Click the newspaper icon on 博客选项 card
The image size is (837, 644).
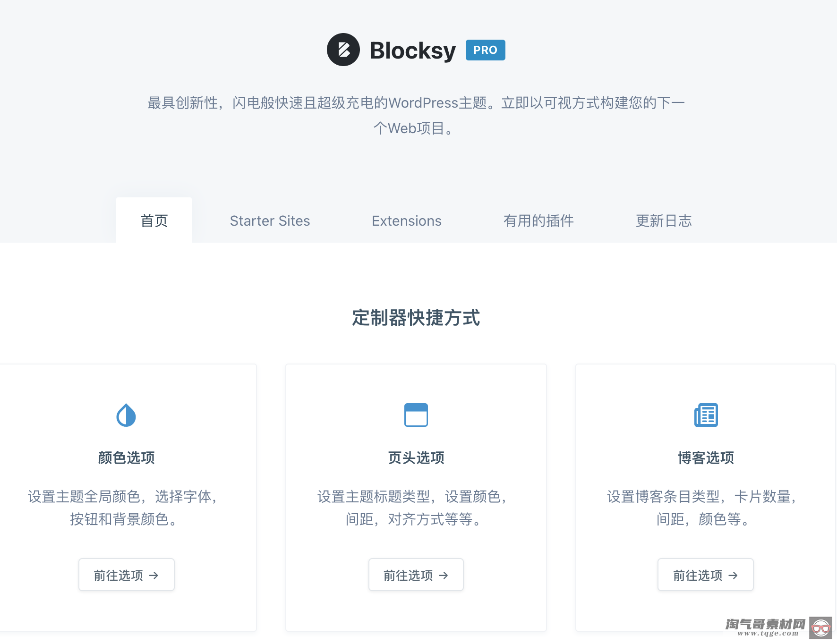(x=706, y=415)
